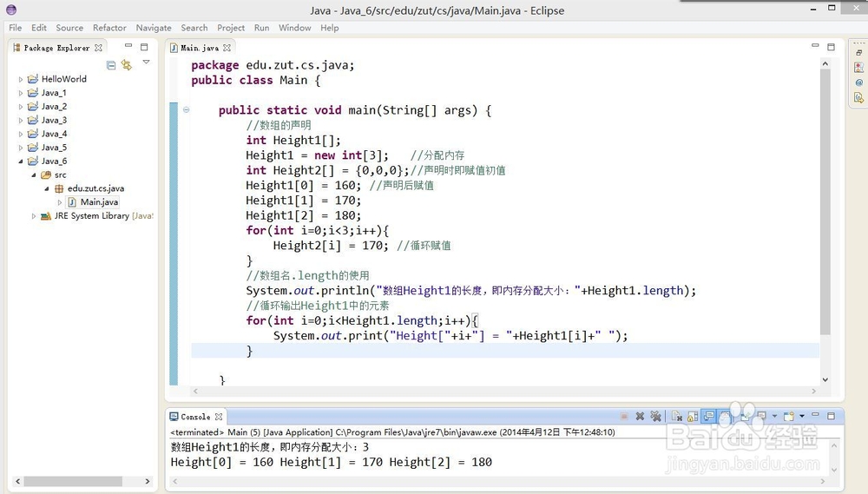The width and height of the screenshot is (868, 494).
Task: Open the Search menu
Action: tap(194, 28)
